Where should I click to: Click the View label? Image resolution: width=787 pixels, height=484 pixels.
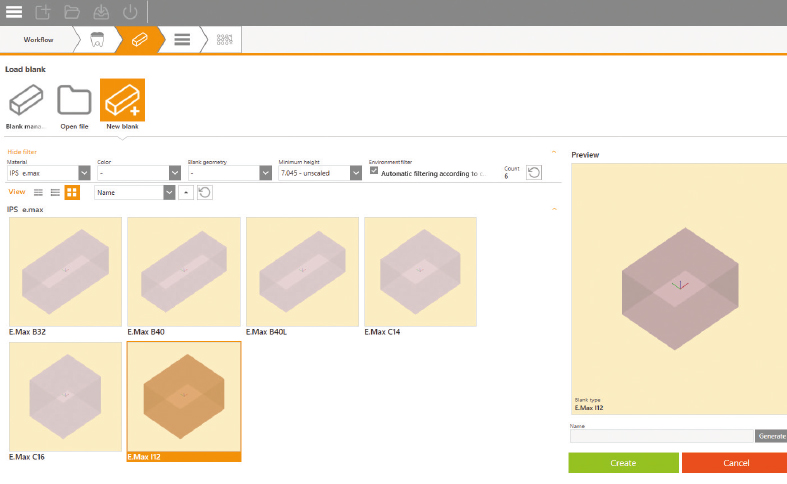click(17, 192)
